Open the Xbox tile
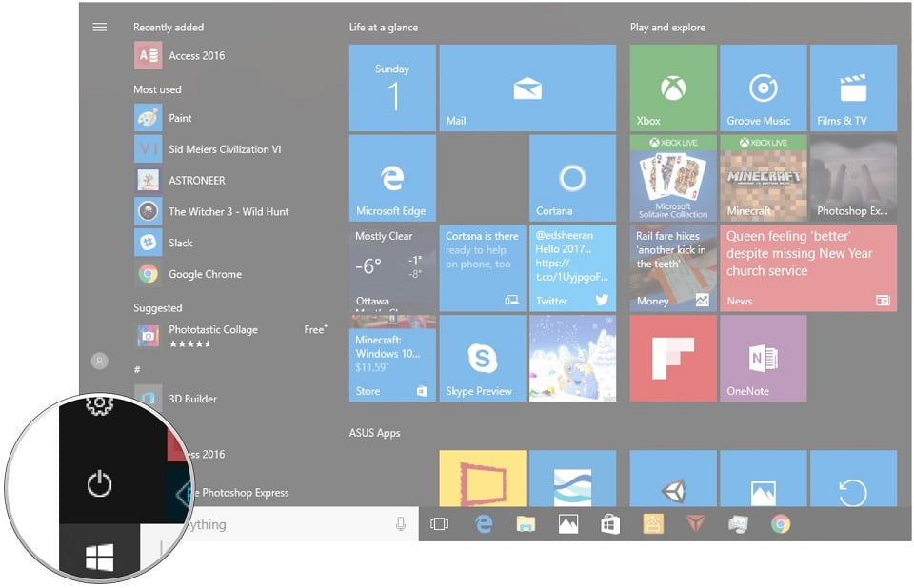The width and height of the screenshot is (914, 588). (x=673, y=88)
